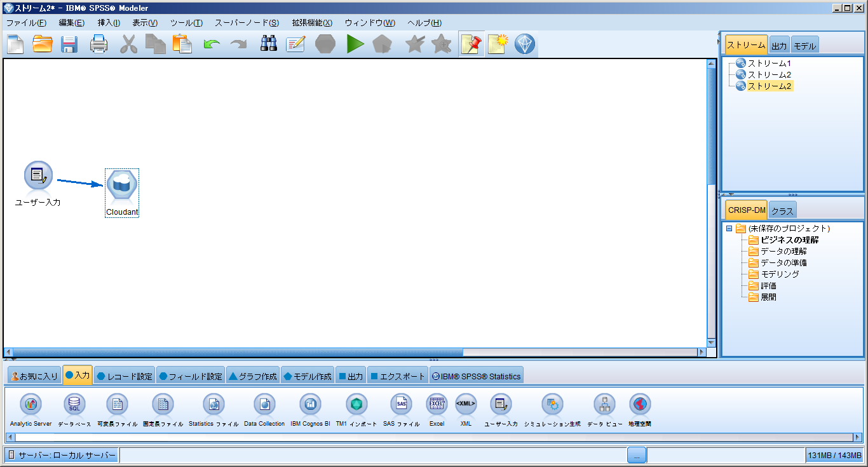Switch to the レコード設定 palette tab
Viewport: 868px width, 467px height.
click(x=125, y=376)
